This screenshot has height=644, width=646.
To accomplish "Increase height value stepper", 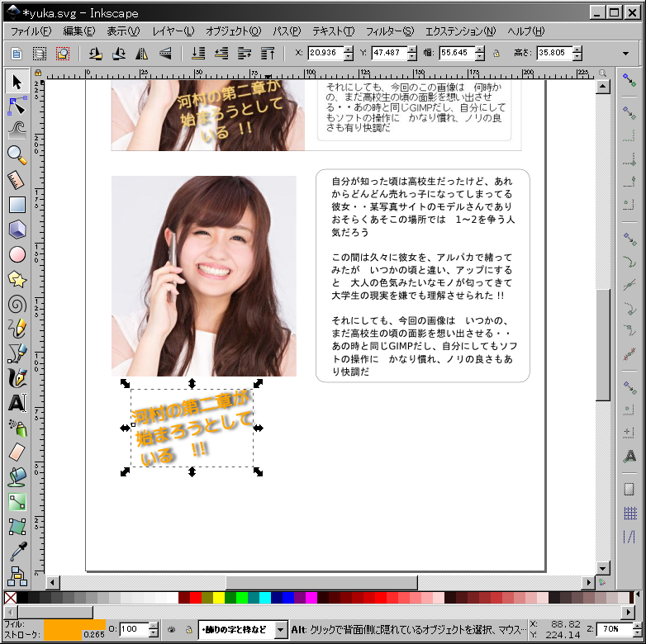I will click(x=577, y=50).
